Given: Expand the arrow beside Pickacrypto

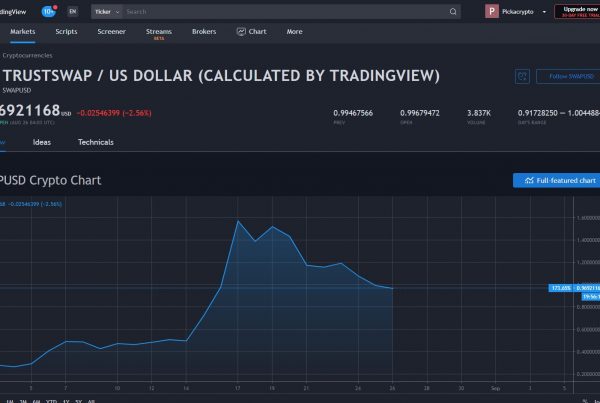Looking at the screenshot, I should click(544, 12).
